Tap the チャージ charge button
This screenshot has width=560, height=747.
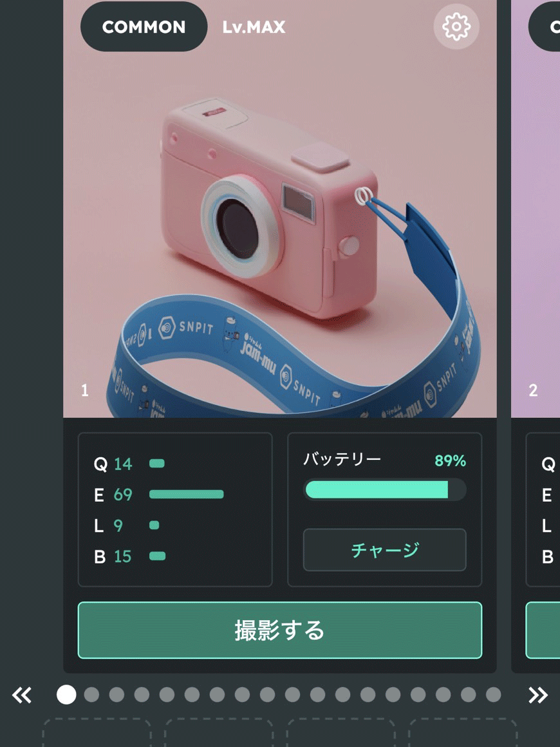click(x=385, y=550)
